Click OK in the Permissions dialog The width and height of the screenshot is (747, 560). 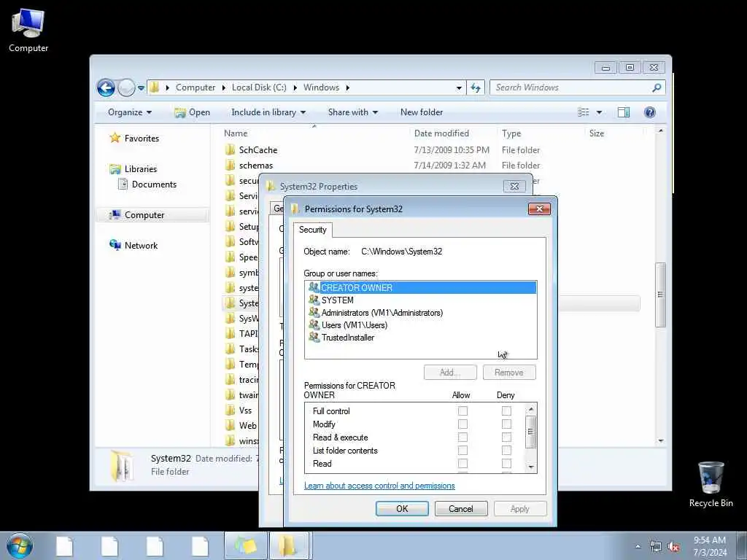(x=402, y=508)
